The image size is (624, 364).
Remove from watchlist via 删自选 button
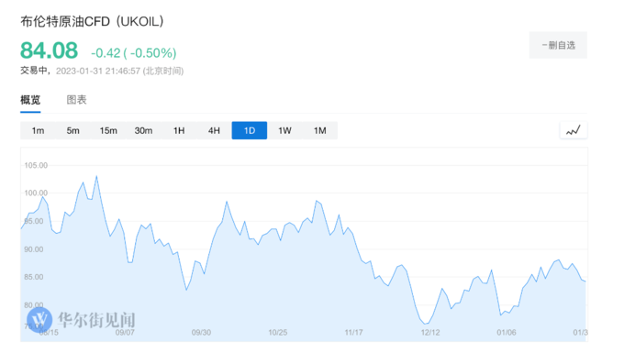coord(558,45)
